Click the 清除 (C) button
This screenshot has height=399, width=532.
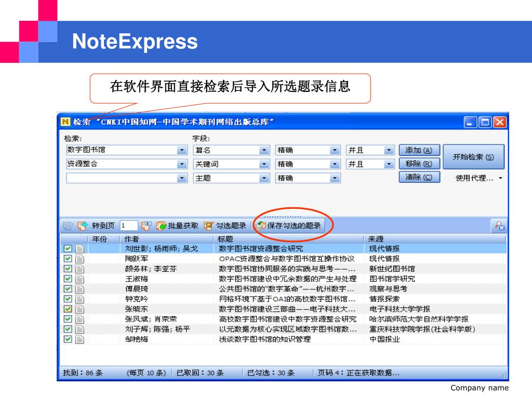(419, 177)
